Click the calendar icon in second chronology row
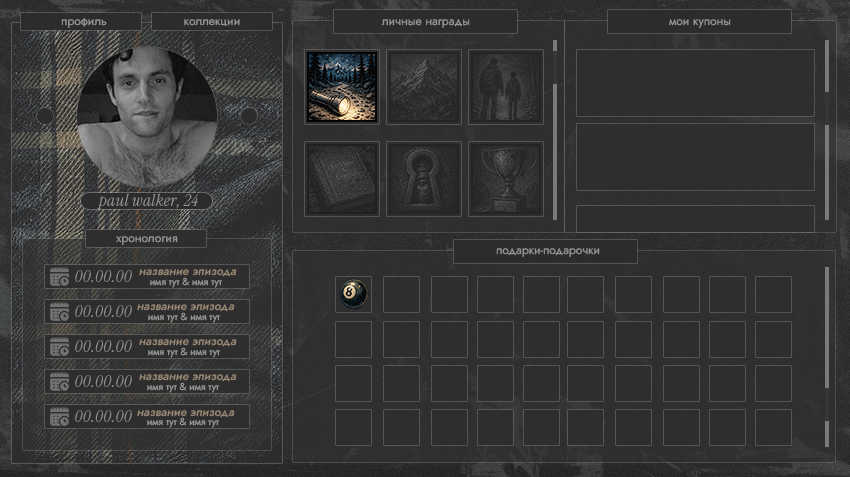This screenshot has height=477, width=850. click(x=59, y=312)
